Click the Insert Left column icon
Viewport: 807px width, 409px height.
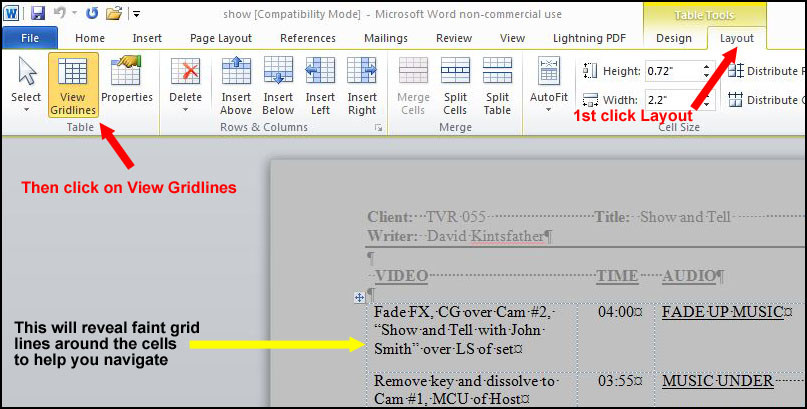pyautogui.click(x=320, y=85)
